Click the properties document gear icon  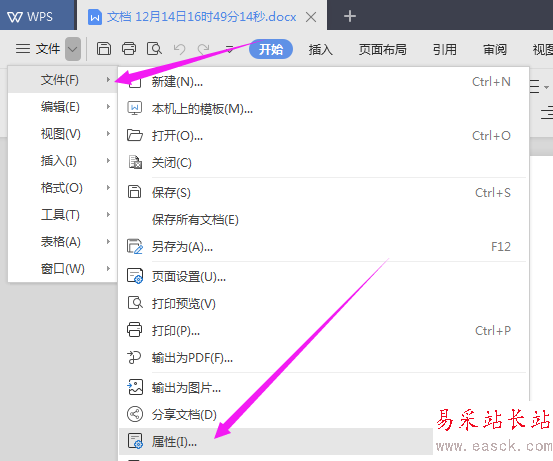pos(135,441)
